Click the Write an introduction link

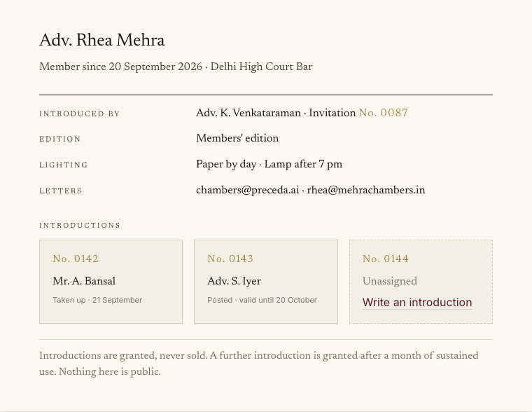[417, 302]
